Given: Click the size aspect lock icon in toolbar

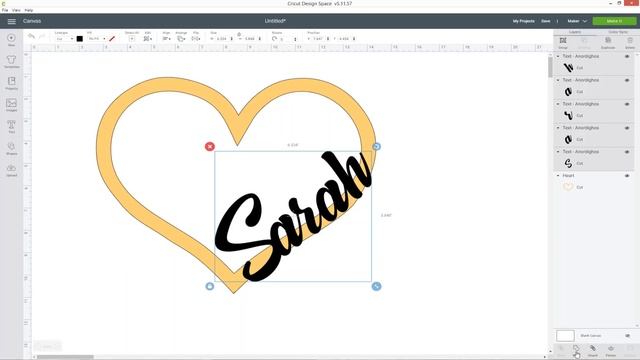Looking at the screenshot, I should (239, 34).
